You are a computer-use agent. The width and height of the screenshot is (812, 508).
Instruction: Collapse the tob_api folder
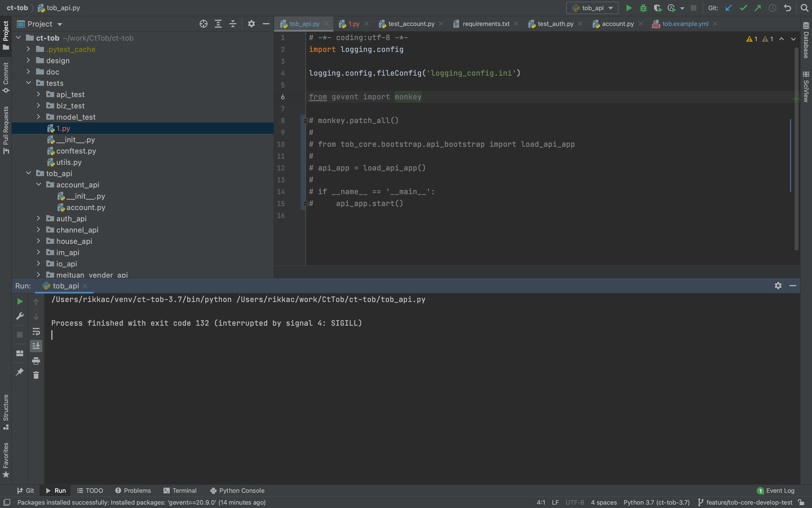28,173
